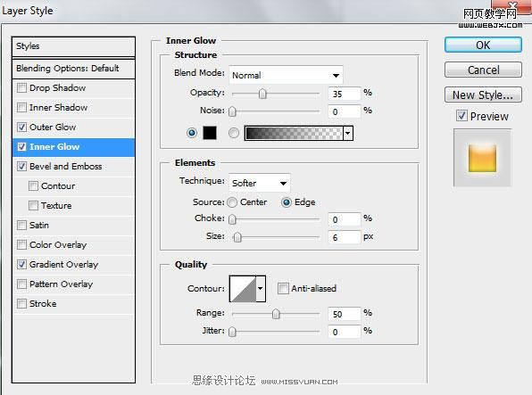Open the Satin settings row
Viewport: 532px width, 395px height.
point(73,225)
